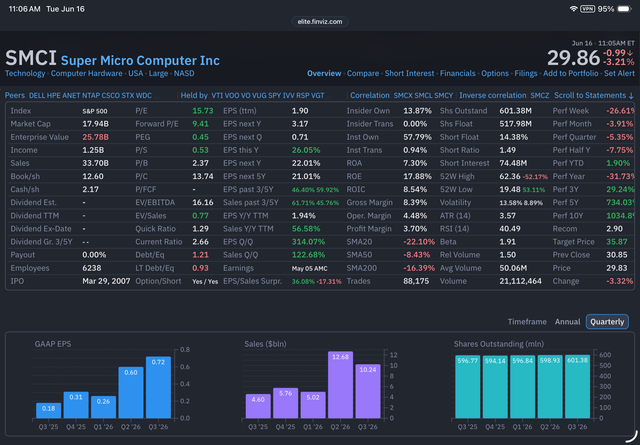
Task: Open the RSP fund link
Action: (302, 96)
